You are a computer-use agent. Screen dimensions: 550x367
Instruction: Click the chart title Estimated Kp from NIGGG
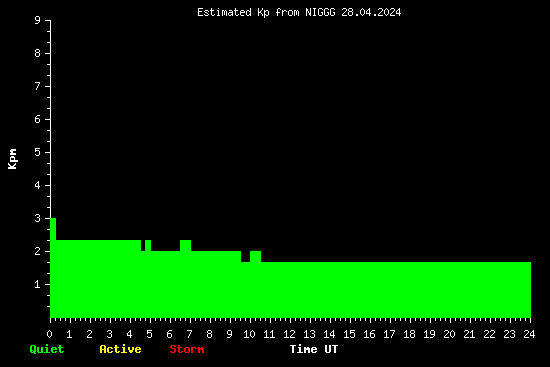266,13
